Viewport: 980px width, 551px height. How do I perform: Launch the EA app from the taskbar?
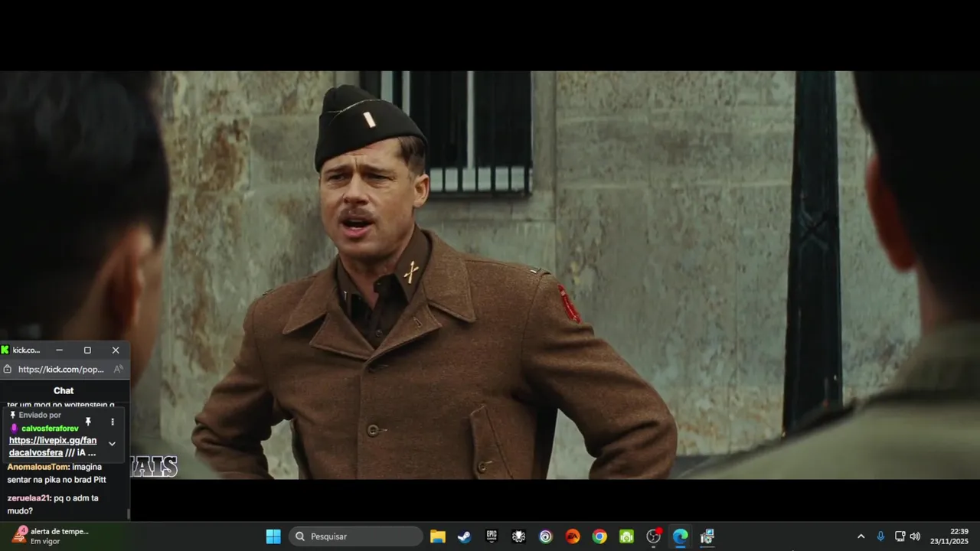point(573,536)
